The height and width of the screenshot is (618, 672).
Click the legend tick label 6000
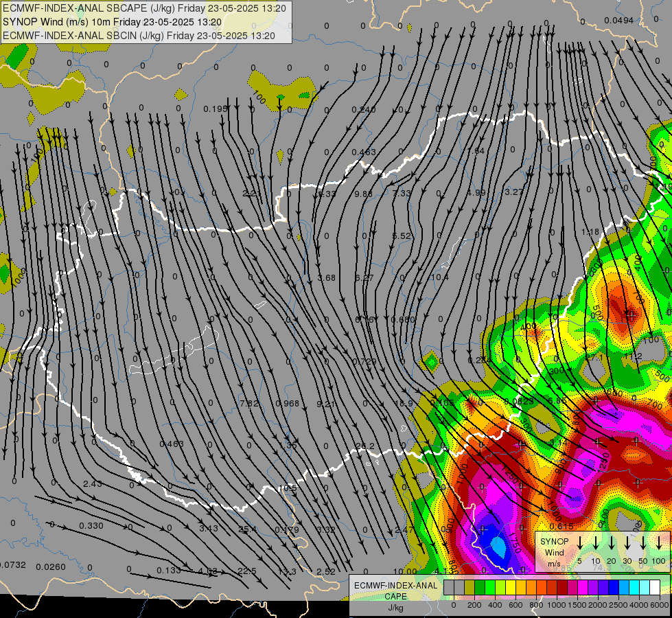tap(659, 605)
